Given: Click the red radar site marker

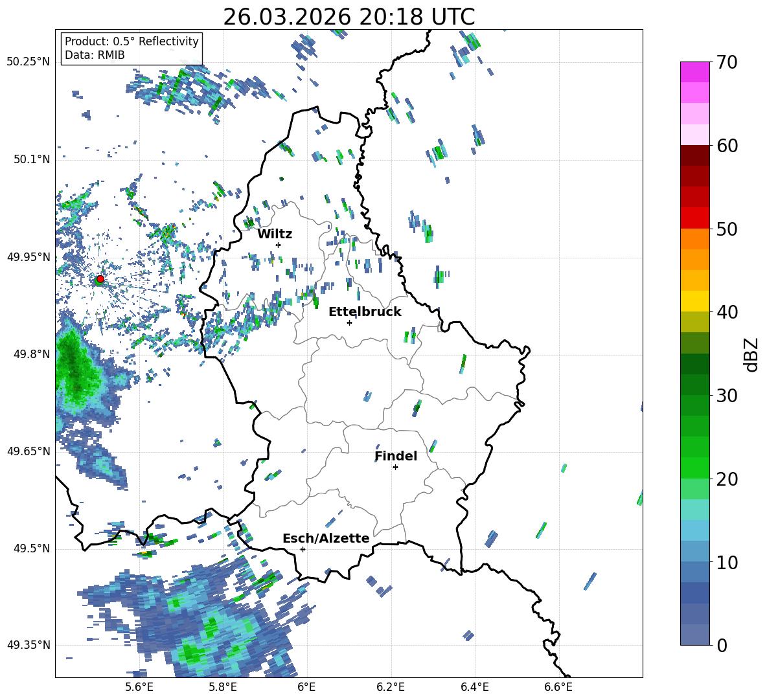Looking at the screenshot, I should [x=100, y=278].
